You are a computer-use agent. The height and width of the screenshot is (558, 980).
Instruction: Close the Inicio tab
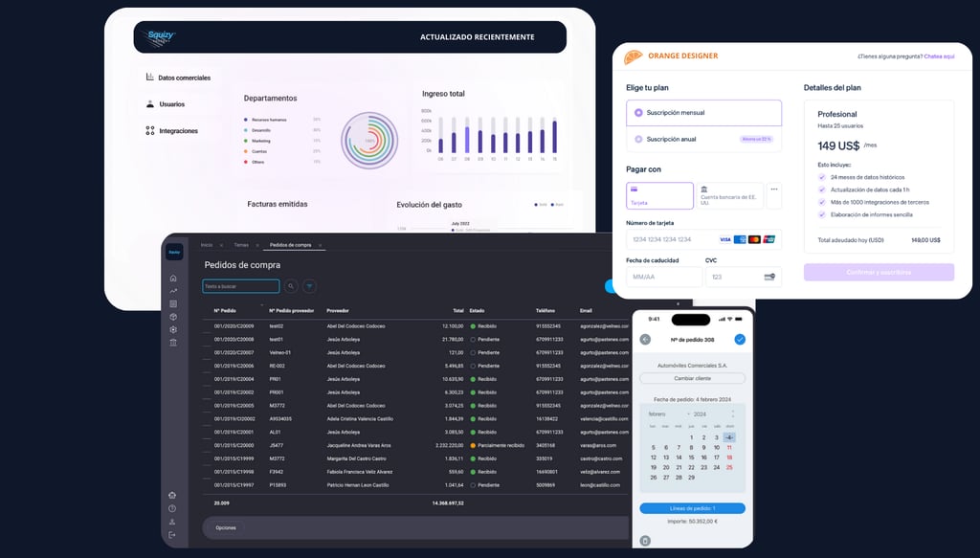coord(221,245)
